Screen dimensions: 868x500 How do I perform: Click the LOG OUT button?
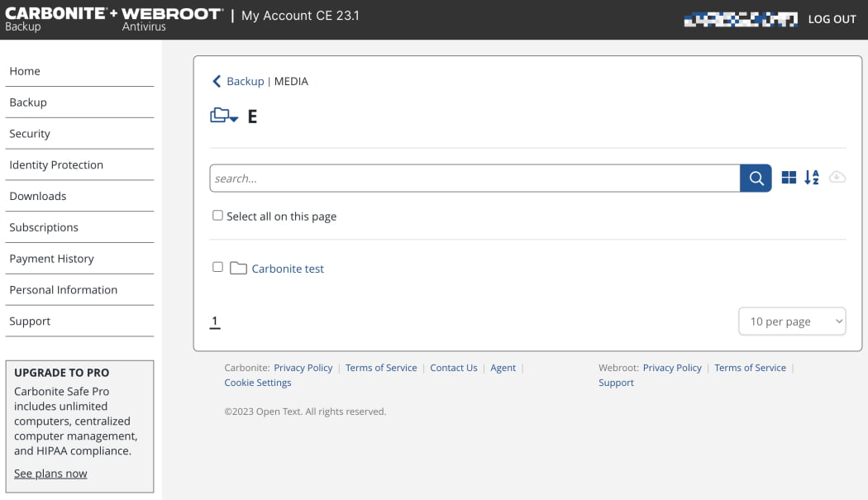tap(832, 19)
